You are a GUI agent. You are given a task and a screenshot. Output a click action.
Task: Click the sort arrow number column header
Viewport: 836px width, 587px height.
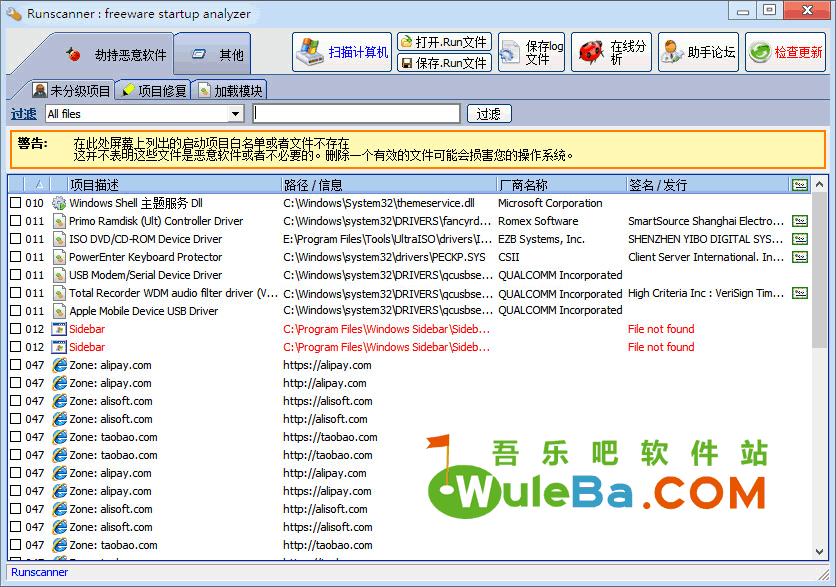37,185
